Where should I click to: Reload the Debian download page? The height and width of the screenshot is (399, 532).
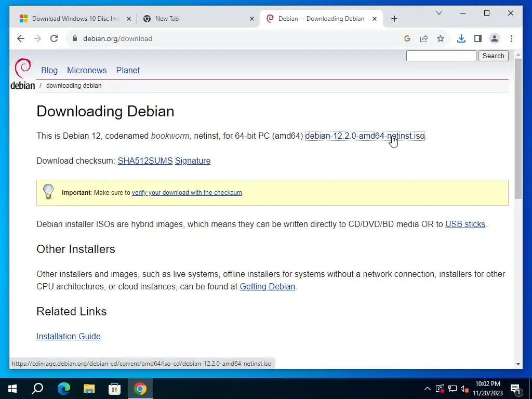54,38
